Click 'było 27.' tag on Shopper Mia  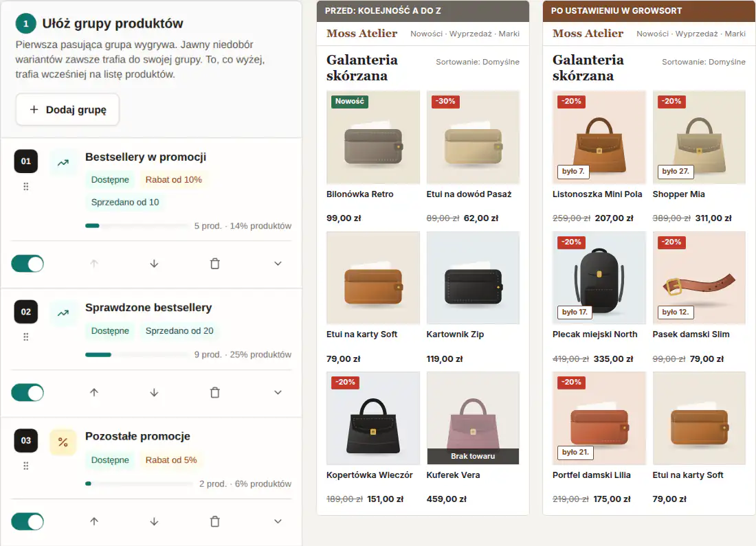676,171
